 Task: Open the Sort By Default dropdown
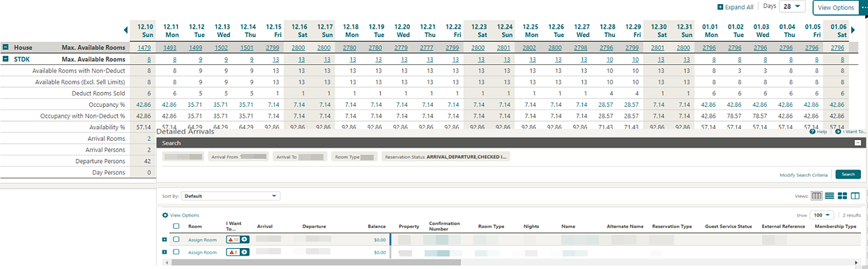tap(230, 197)
